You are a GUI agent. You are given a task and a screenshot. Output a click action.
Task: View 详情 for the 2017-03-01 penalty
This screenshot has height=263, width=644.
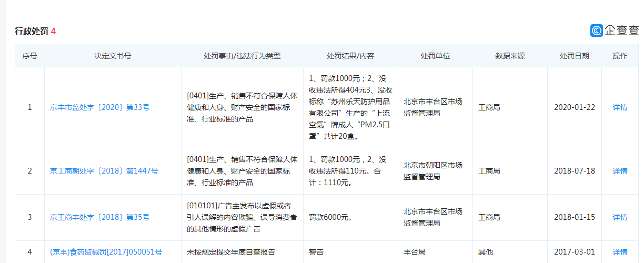(620, 252)
